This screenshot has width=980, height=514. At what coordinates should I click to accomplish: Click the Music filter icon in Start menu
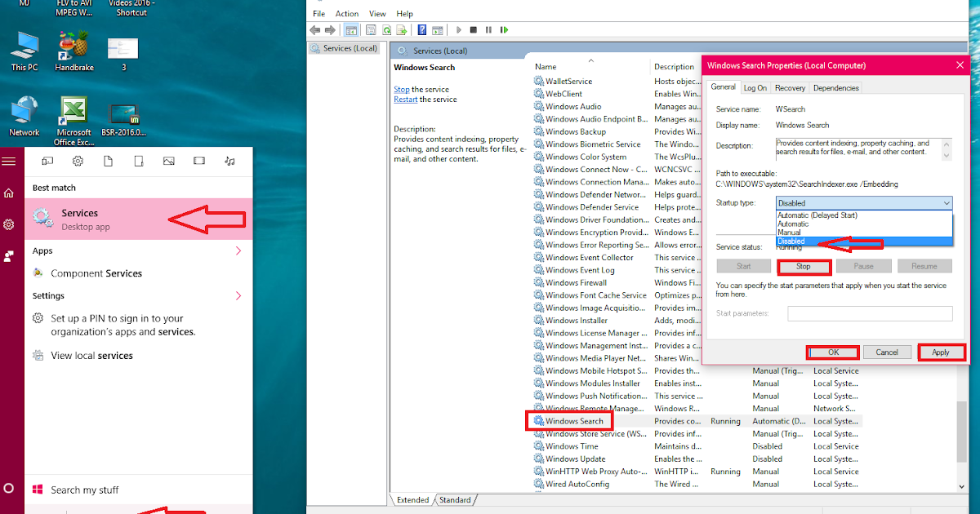tap(228, 161)
